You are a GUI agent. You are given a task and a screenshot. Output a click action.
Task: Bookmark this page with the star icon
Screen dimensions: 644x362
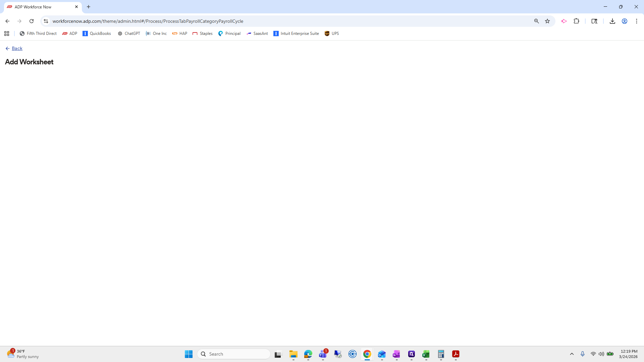[x=547, y=21]
